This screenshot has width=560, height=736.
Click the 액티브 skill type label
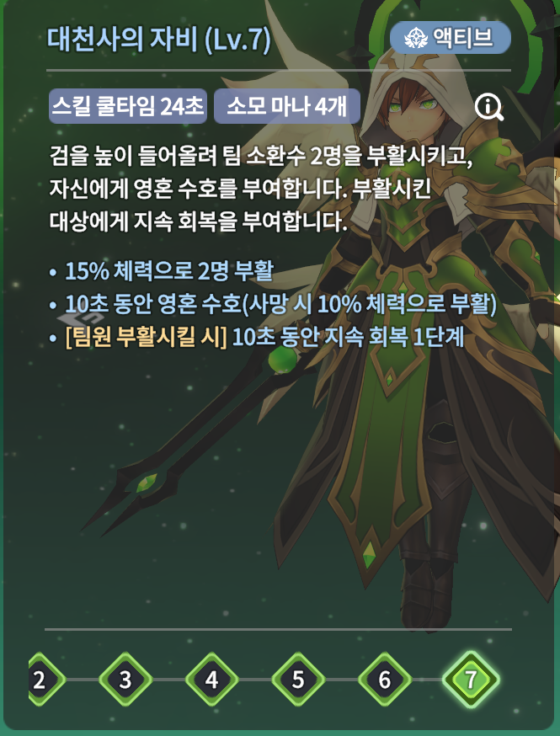(x=464, y=38)
